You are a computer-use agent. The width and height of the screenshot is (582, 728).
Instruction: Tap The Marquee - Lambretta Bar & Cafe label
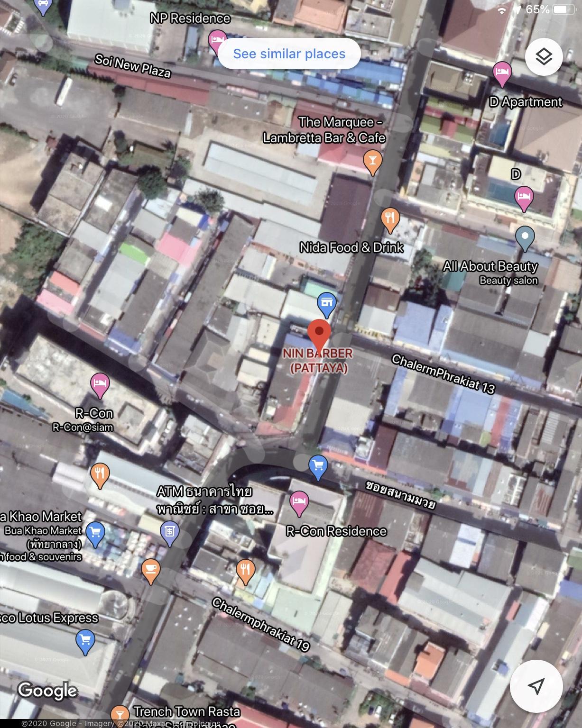(x=324, y=130)
